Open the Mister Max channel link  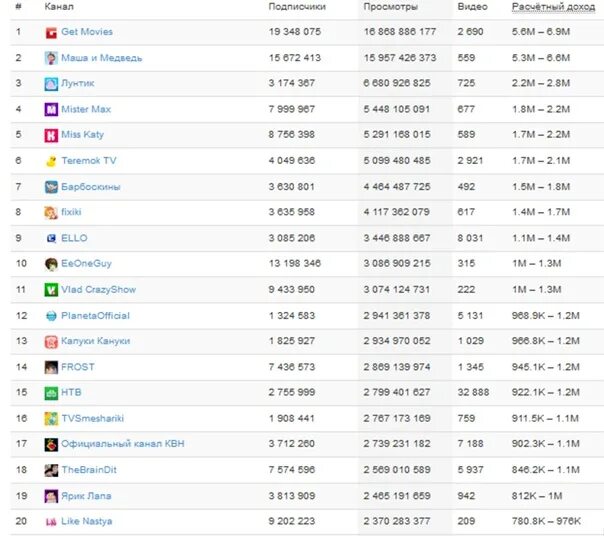[x=86, y=109]
